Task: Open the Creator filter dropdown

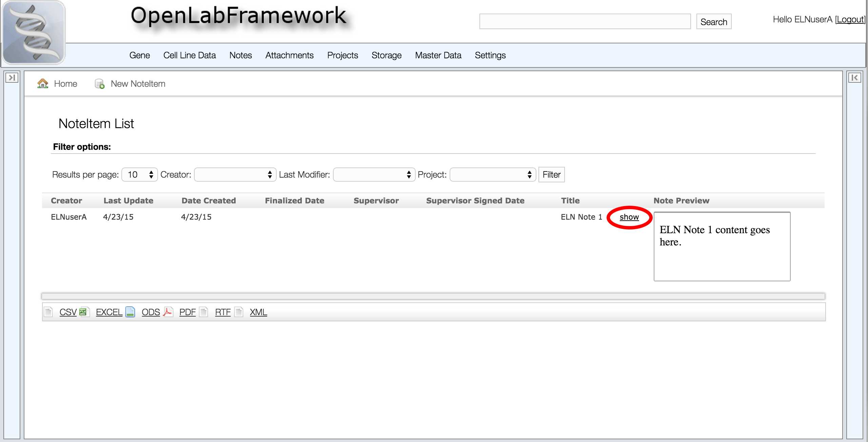Action: pyautogui.click(x=235, y=175)
